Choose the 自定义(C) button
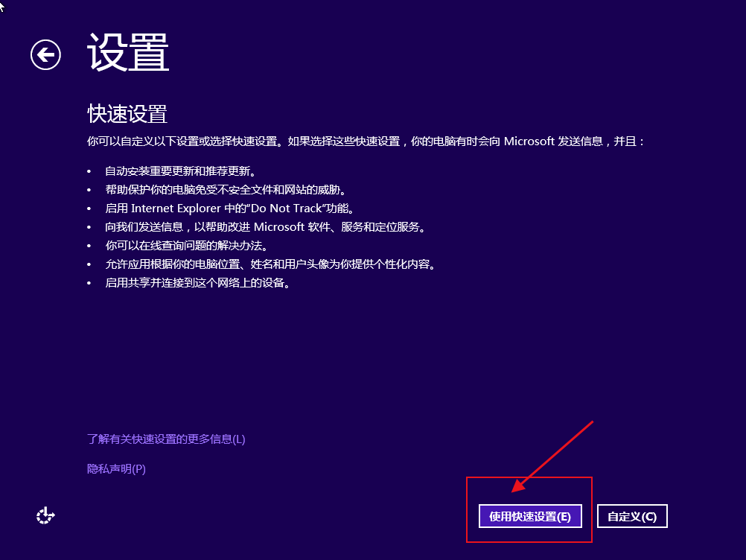 [631, 516]
